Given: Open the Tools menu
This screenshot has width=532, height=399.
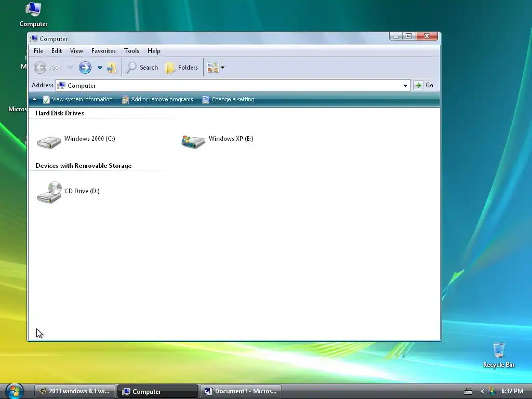Looking at the screenshot, I should pyautogui.click(x=131, y=51).
